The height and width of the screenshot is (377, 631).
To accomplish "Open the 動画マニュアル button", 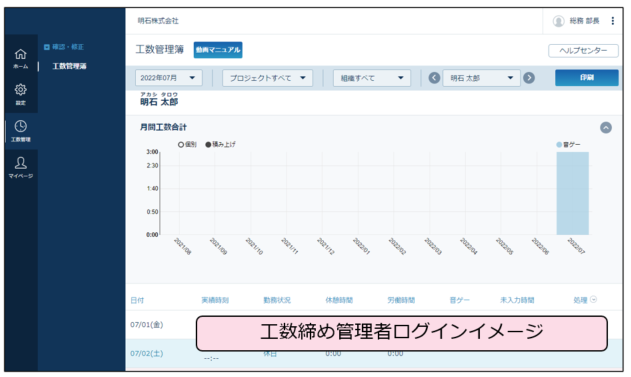I will 218,50.
